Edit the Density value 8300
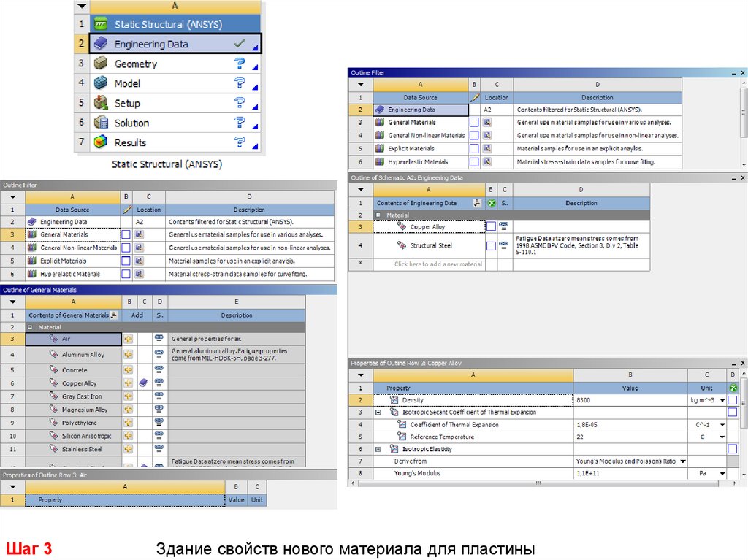The width and height of the screenshot is (748, 560). coord(630,400)
